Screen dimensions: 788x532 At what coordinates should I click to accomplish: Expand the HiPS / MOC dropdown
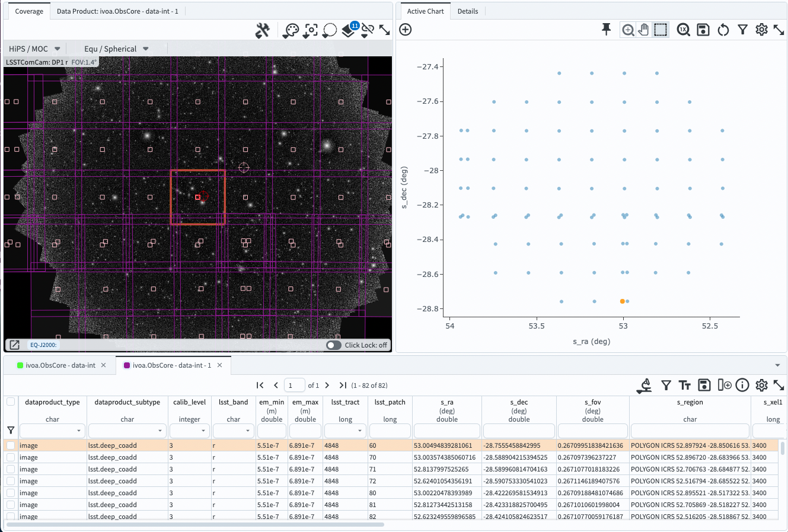click(x=34, y=49)
